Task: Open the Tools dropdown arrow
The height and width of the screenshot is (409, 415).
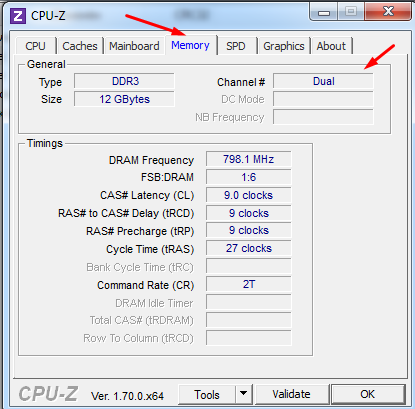Action: point(244,394)
